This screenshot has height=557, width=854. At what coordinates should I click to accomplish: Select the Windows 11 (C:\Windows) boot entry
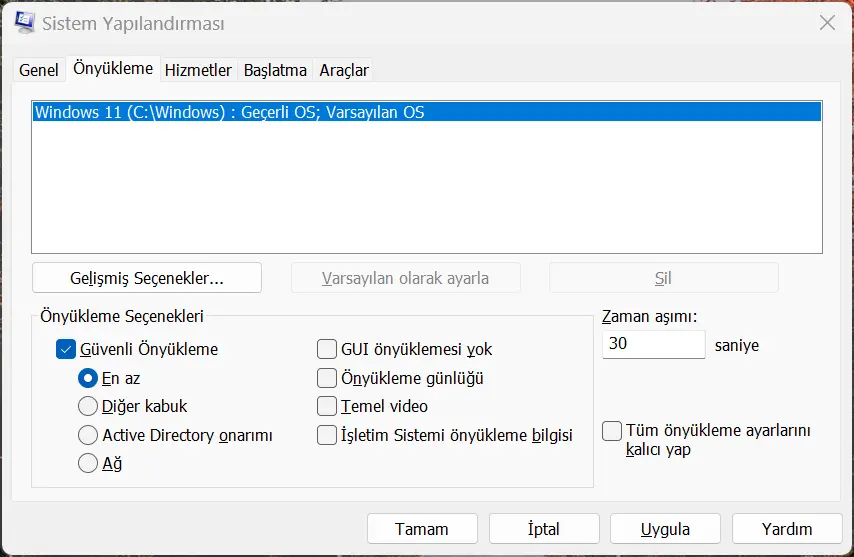coord(427,112)
